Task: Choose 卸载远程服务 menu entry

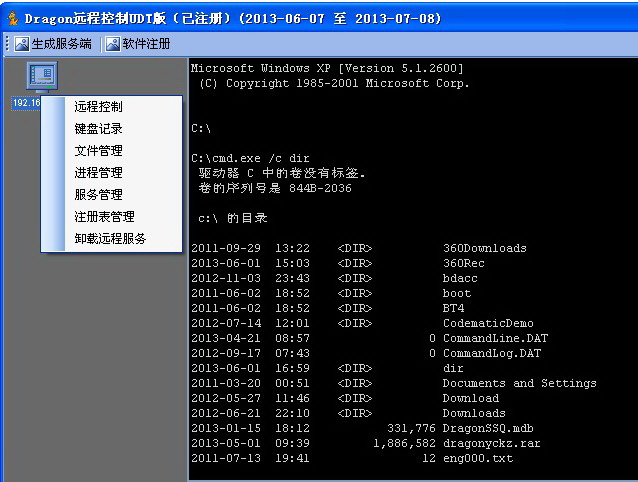Action: click(x=110, y=238)
